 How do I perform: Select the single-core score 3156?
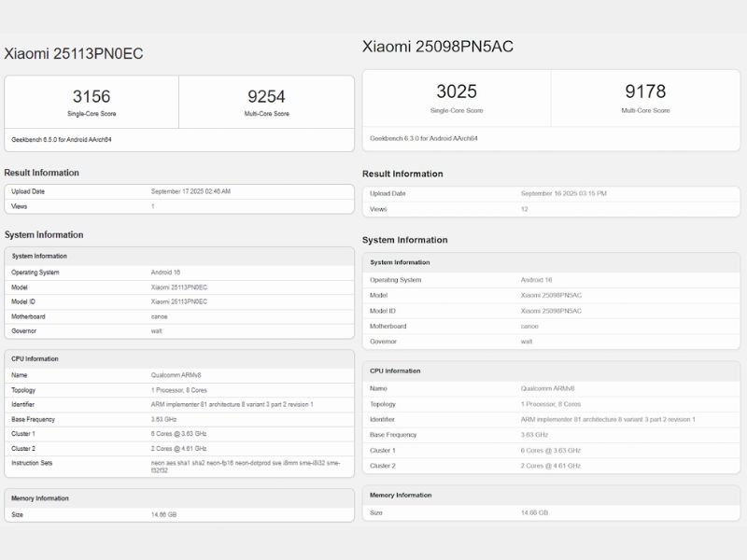pyautogui.click(x=92, y=96)
